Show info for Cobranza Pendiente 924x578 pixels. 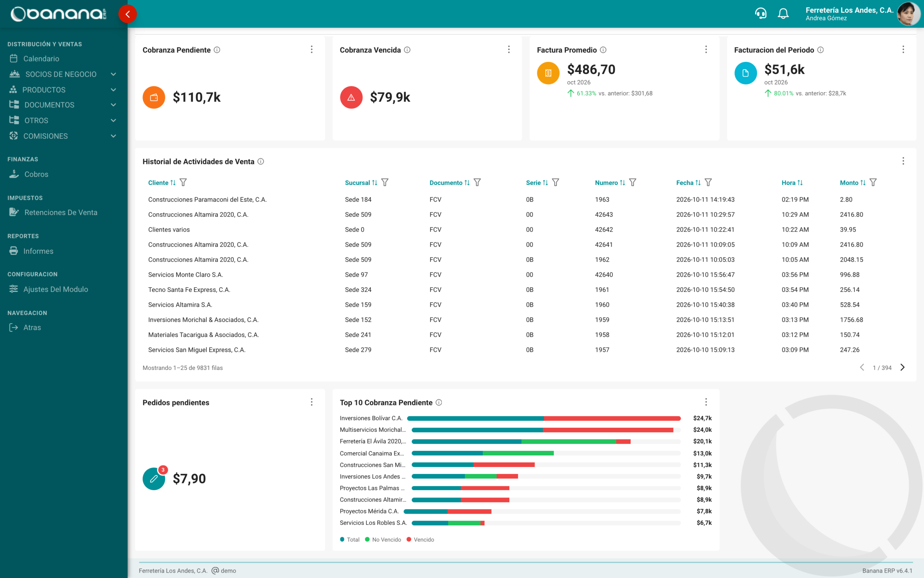click(217, 50)
